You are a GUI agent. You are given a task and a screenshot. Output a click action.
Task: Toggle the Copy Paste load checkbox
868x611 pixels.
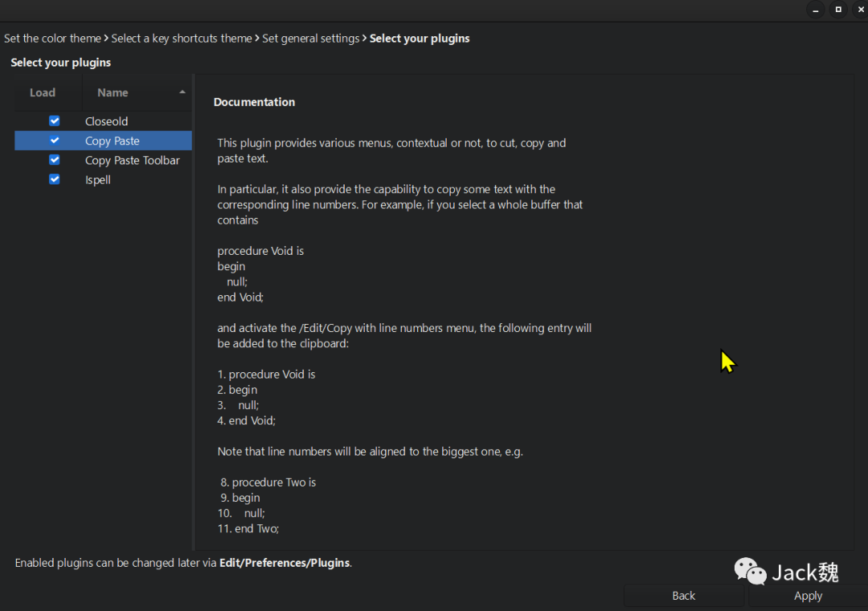pyautogui.click(x=55, y=141)
